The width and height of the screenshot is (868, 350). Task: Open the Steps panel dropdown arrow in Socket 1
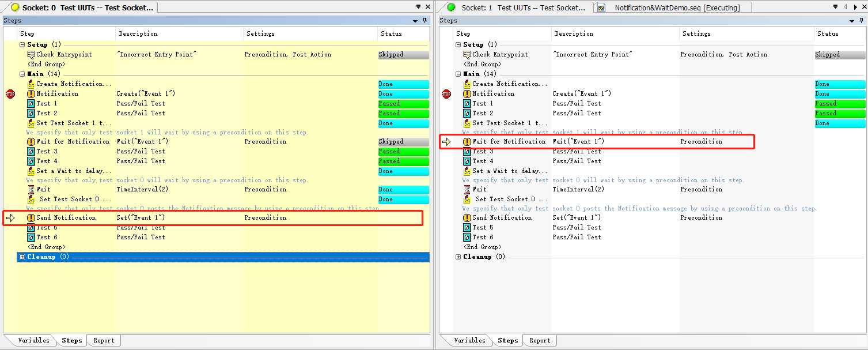tap(852, 20)
